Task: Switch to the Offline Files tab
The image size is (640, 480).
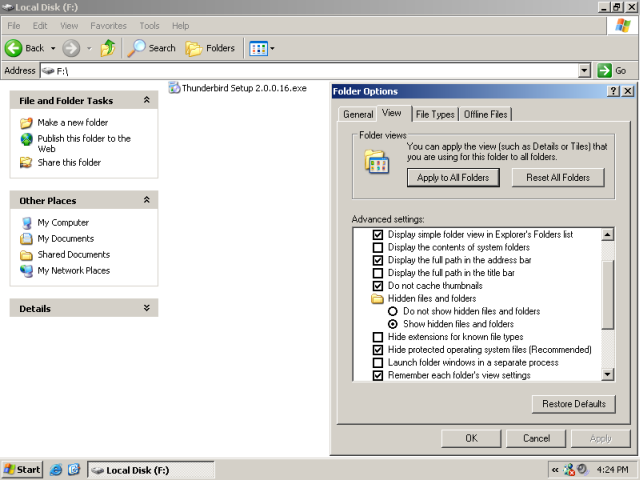Action: [485, 114]
